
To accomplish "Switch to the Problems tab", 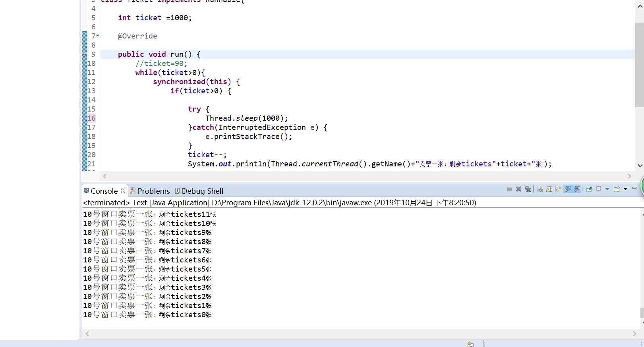I will (150, 191).
